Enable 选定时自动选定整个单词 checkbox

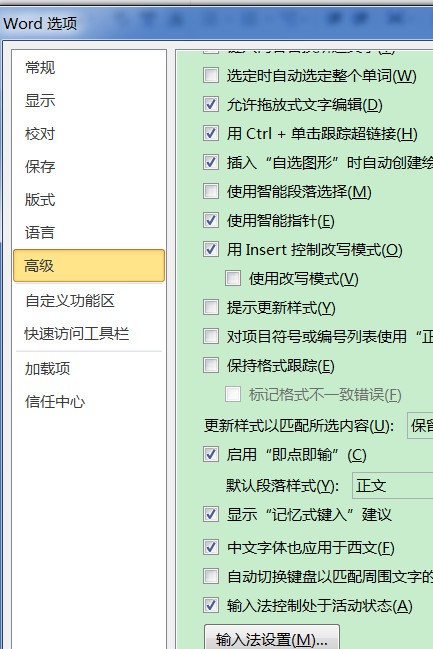pos(211,75)
